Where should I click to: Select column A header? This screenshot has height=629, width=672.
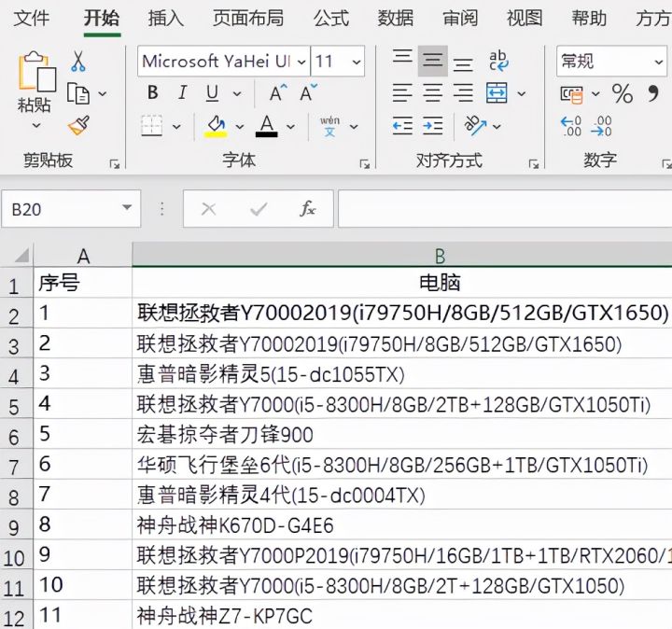(x=83, y=256)
